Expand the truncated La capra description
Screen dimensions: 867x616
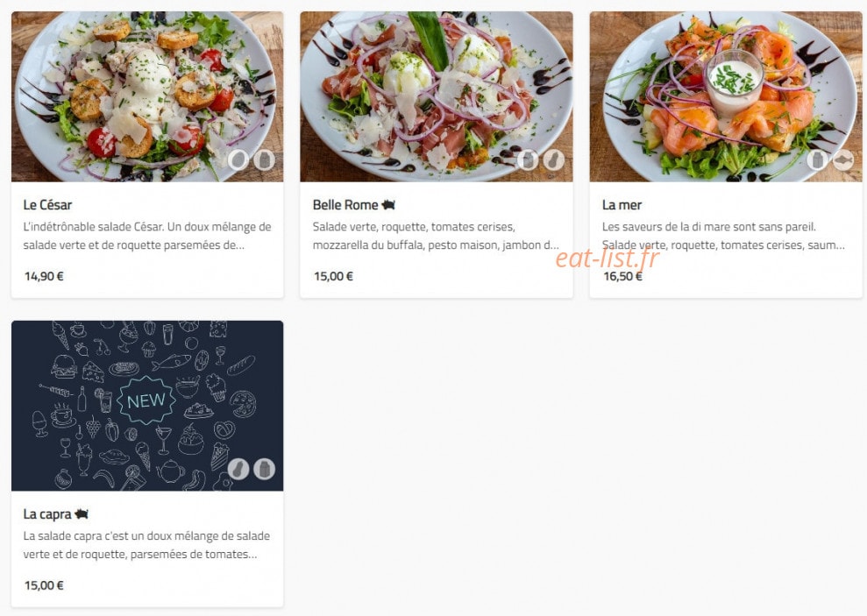click(146, 545)
